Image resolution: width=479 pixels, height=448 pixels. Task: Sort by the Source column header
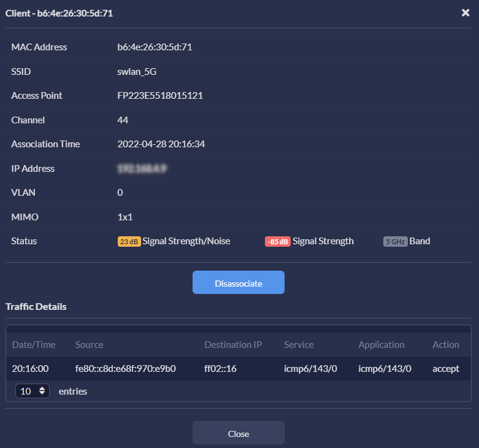point(89,345)
